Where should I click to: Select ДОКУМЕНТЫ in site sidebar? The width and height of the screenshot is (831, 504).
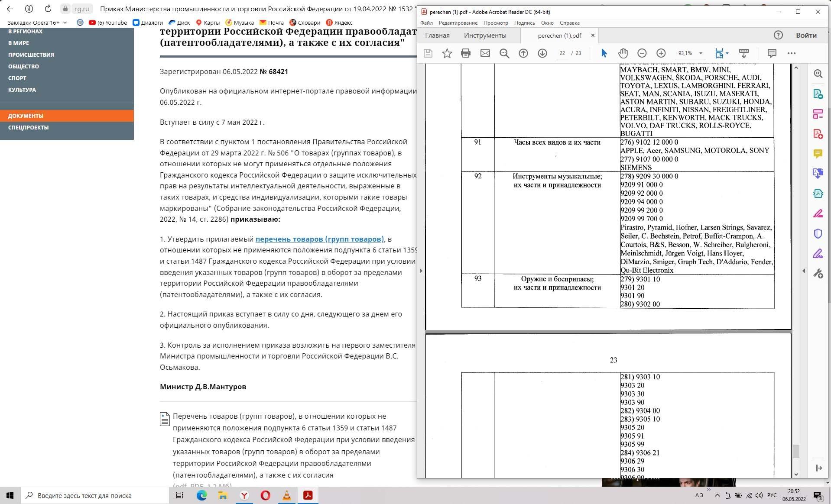click(x=67, y=116)
